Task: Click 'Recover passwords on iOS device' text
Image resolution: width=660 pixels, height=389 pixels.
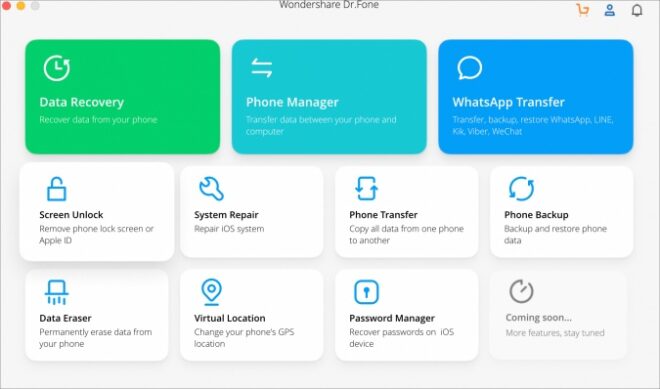Action: point(402,338)
